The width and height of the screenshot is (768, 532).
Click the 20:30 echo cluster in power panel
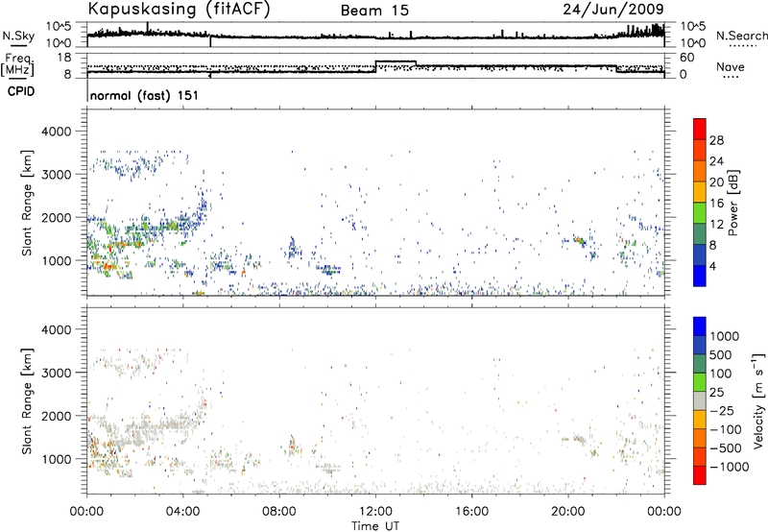coord(581,240)
